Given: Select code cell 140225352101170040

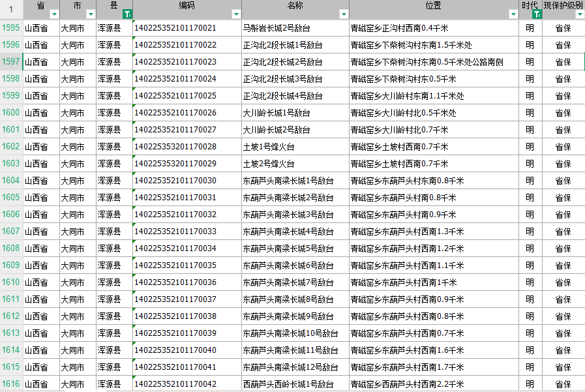Looking at the screenshot, I should tap(187, 350).
